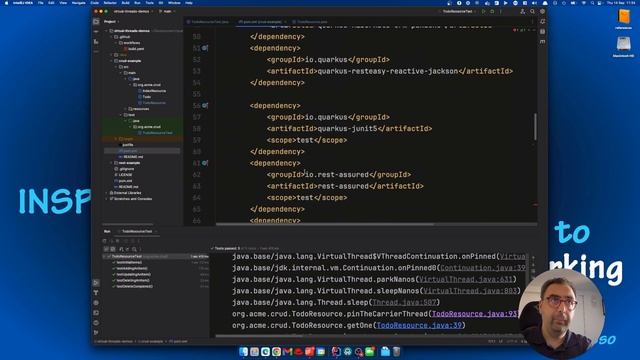Open the main branch dropdown in title bar
Screen dimensions: 640x360
click(167, 11)
